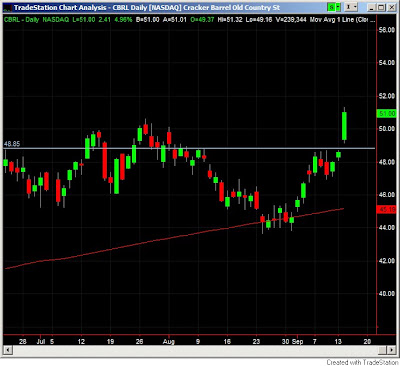This screenshot has height=366, width=400.
Task: Click the 'Aug' date axis label
Action: point(169,341)
